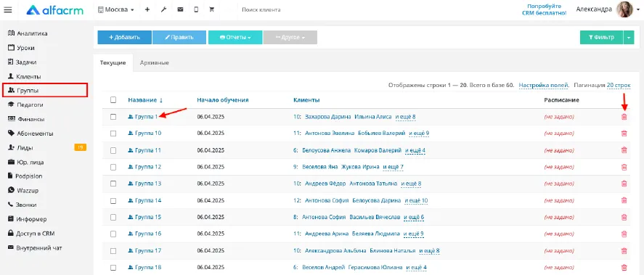Open the hamburger menu icon
Screen dimensions: 644x275
tap(8, 10)
